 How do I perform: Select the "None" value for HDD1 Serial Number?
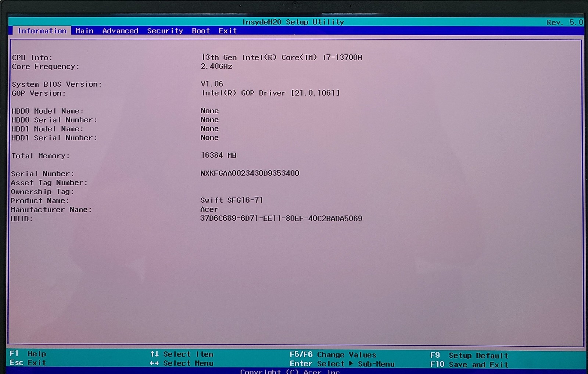coord(209,138)
